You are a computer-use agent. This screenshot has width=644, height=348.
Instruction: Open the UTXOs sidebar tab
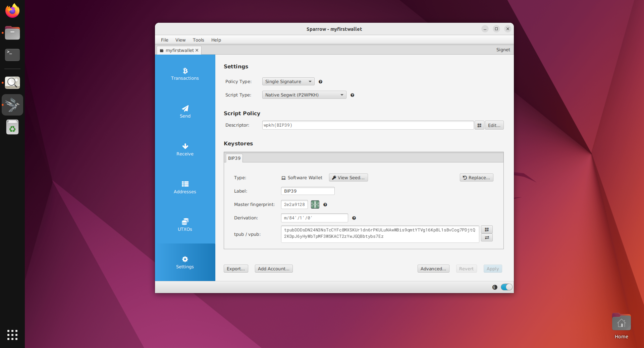click(185, 225)
